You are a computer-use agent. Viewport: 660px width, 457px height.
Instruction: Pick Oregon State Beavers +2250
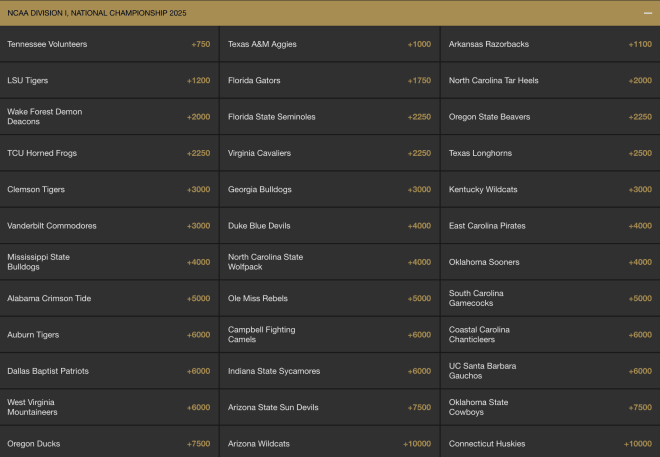coord(551,117)
